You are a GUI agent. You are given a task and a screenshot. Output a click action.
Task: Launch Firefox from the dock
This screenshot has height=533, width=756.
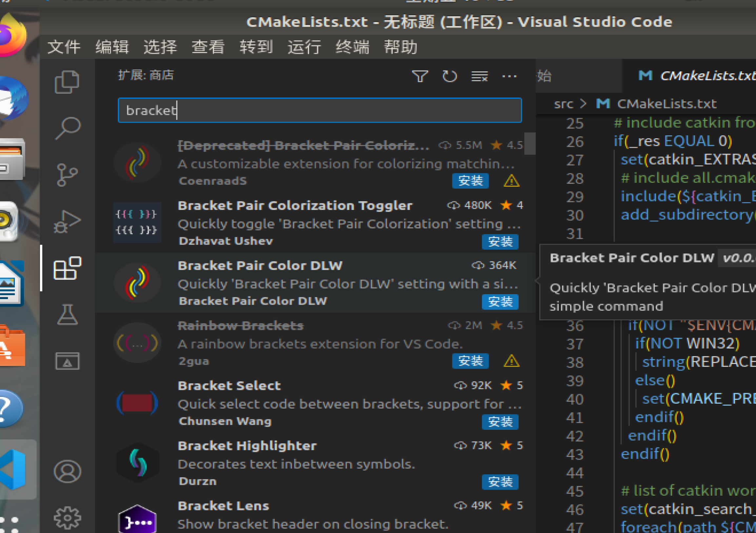tap(12, 35)
